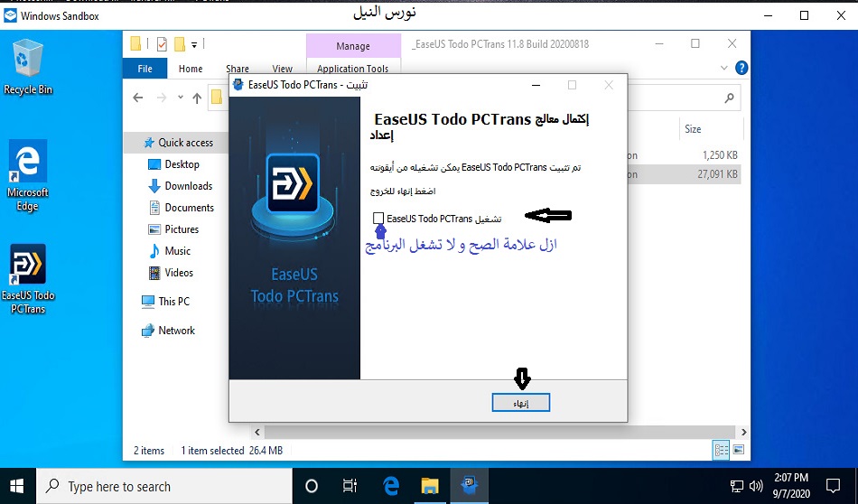The width and height of the screenshot is (858, 504).
Task: Open the File ribbon tab
Action: click(x=145, y=69)
